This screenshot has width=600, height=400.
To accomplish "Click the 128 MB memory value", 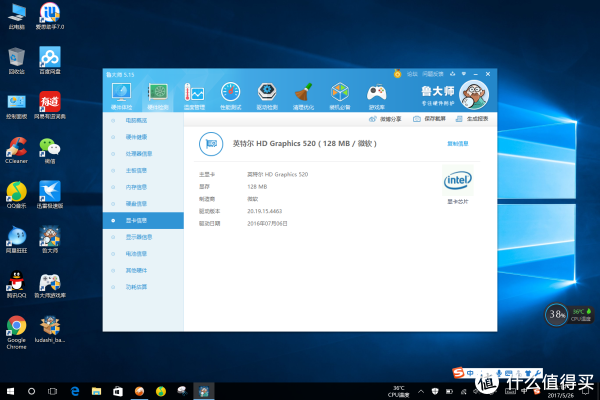I will pos(257,187).
